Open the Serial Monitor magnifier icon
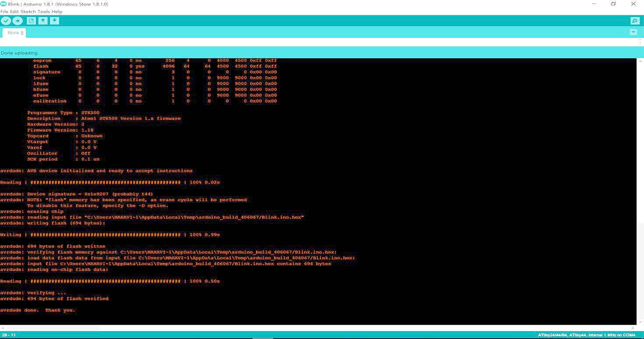This screenshot has width=644, height=339. pyautogui.click(x=635, y=21)
